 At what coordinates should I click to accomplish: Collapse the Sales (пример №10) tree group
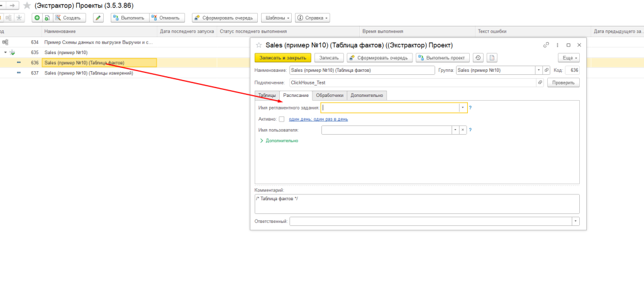click(x=6, y=52)
